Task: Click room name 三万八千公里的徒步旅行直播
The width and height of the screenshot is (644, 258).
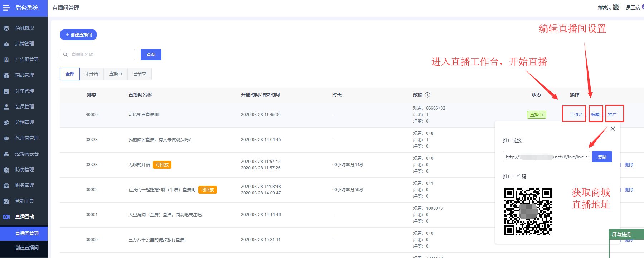Action: pos(156,240)
